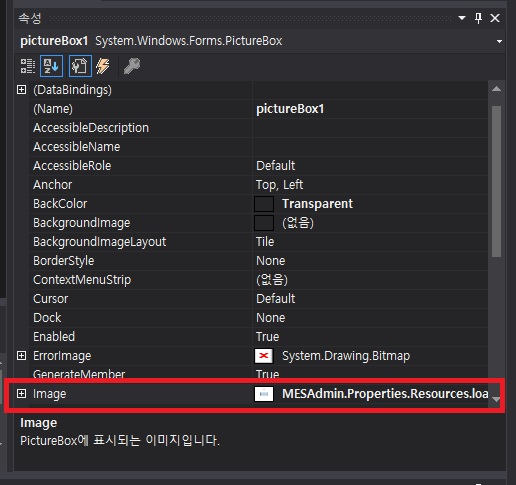The image size is (516, 485).
Task: Expand the ErrorImage property node
Action: [x=22, y=356]
